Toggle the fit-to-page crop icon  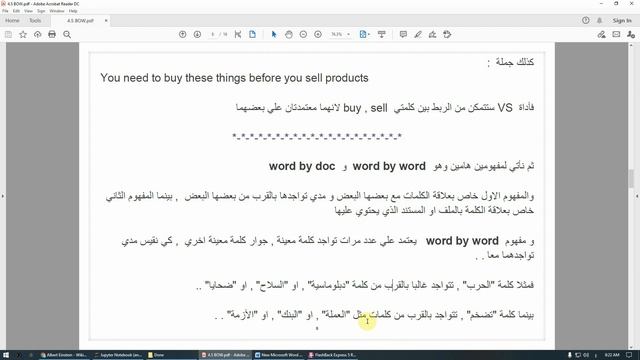(238, 35)
